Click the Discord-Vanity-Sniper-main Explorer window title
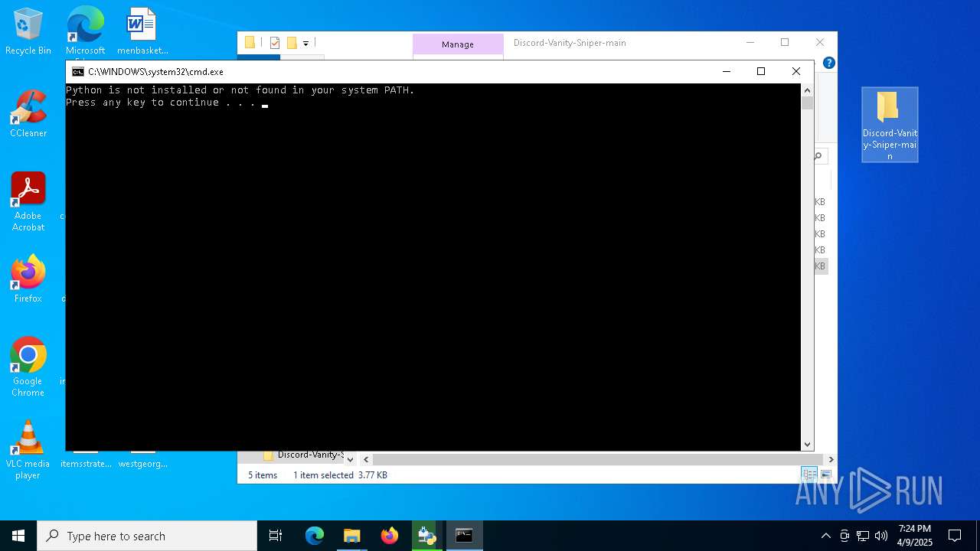This screenshot has height=551, width=980. (x=570, y=43)
